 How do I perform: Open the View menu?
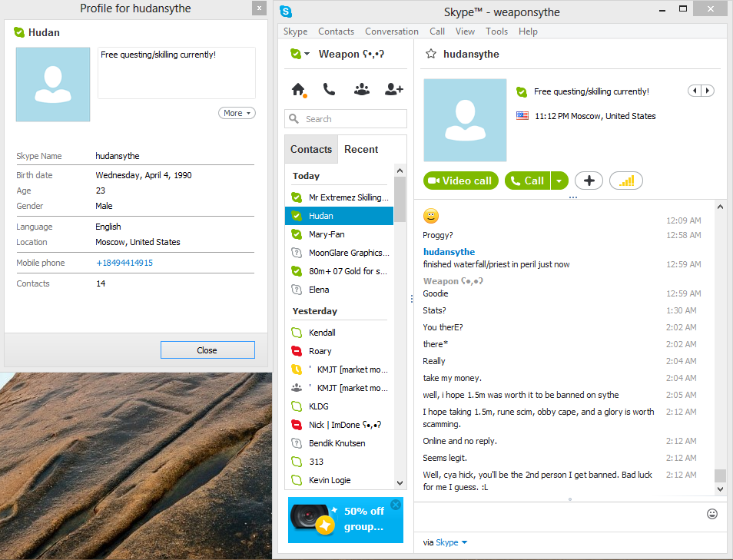click(x=465, y=31)
